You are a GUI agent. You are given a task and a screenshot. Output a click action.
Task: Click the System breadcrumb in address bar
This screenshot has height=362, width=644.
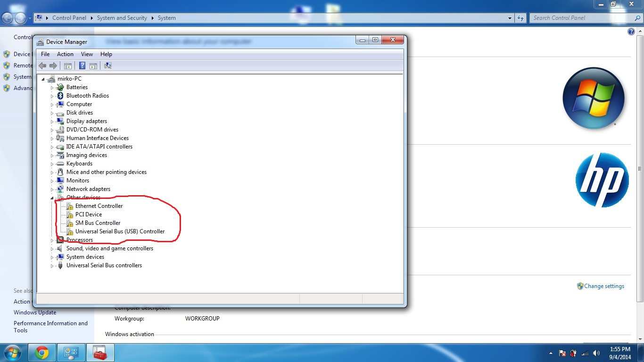tap(166, 18)
